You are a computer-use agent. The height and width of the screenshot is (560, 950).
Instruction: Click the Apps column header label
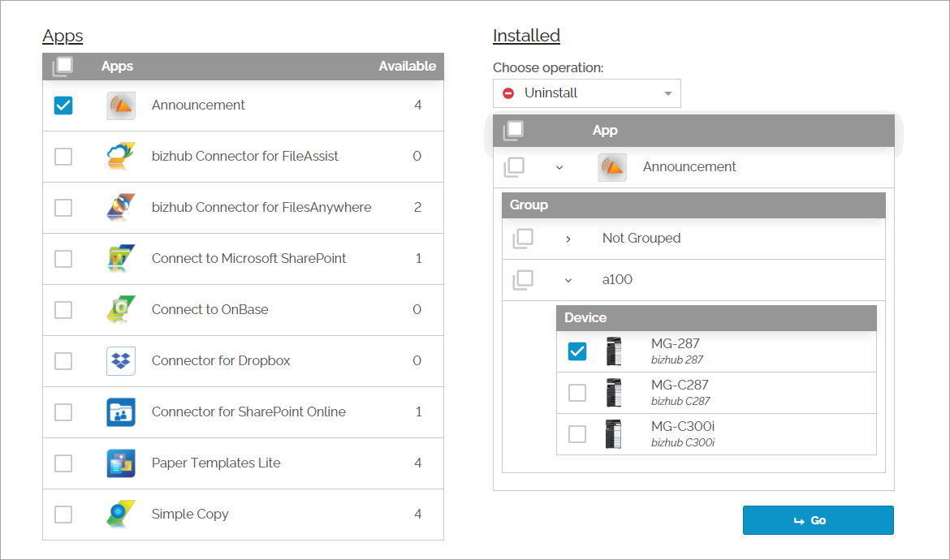pyautogui.click(x=117, y=67)
